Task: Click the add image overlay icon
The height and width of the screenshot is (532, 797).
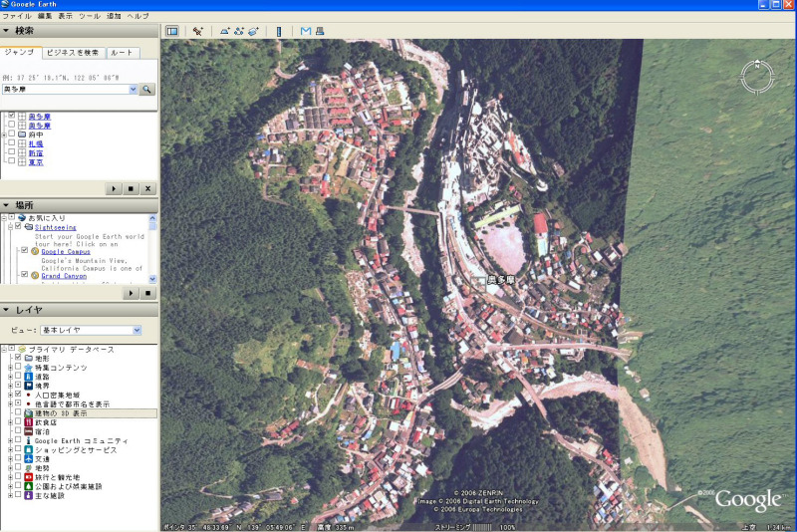Action: click(253, 31)
